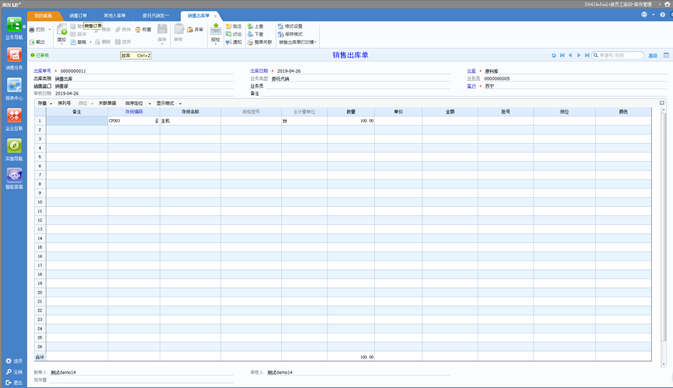Open the 企业互联 sidebar icon
The height and width of the screenshot is (388, 673).
tap(14, 115)
